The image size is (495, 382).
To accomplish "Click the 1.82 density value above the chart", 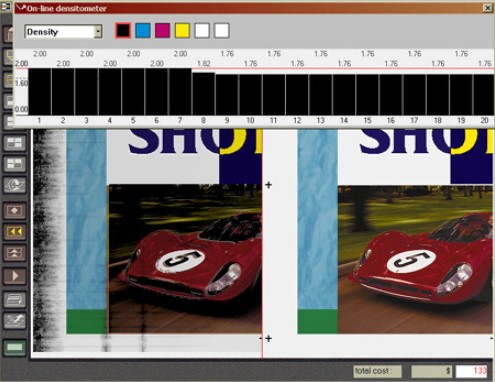I will (204, 63).
